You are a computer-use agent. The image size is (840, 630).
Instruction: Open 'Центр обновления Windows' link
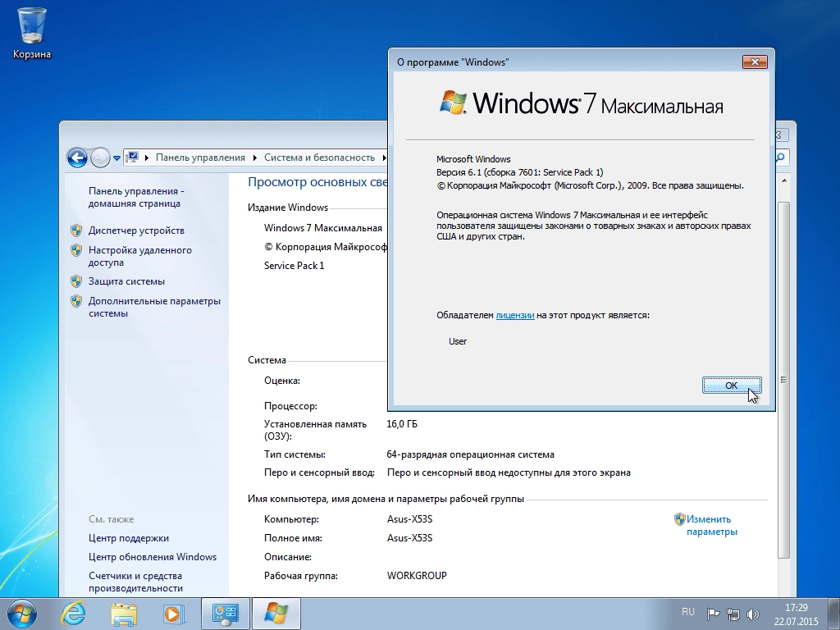[153, 557]
